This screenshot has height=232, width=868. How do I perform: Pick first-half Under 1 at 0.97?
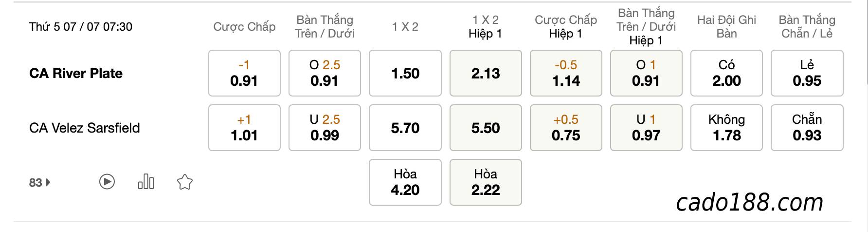[646, 128]
